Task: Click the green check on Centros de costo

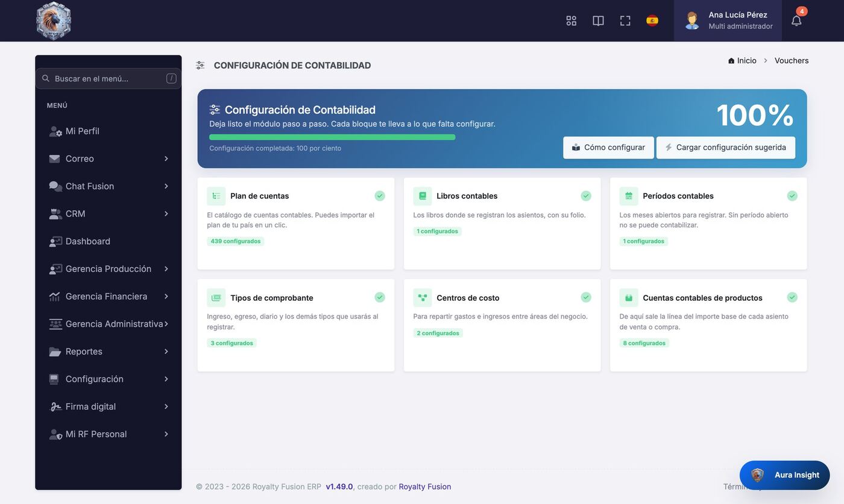Action: [586, 297]
